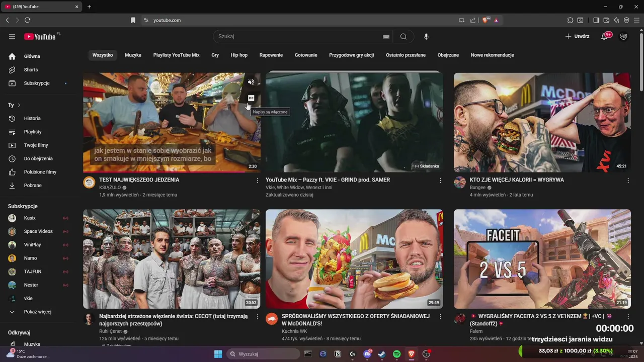The image size is (644, 362).
Task: Open the browser extensions puzzle icon
Action: click(x=570, y=20)
